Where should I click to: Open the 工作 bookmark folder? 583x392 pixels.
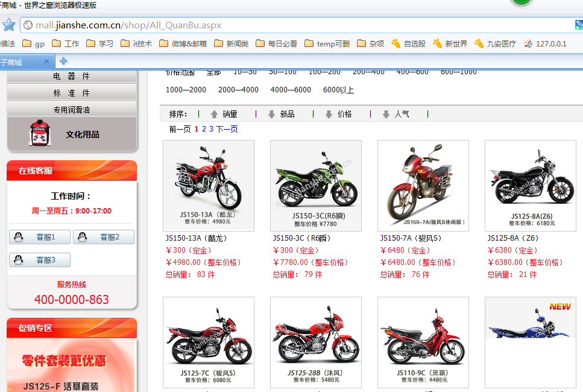click(66, 44)
